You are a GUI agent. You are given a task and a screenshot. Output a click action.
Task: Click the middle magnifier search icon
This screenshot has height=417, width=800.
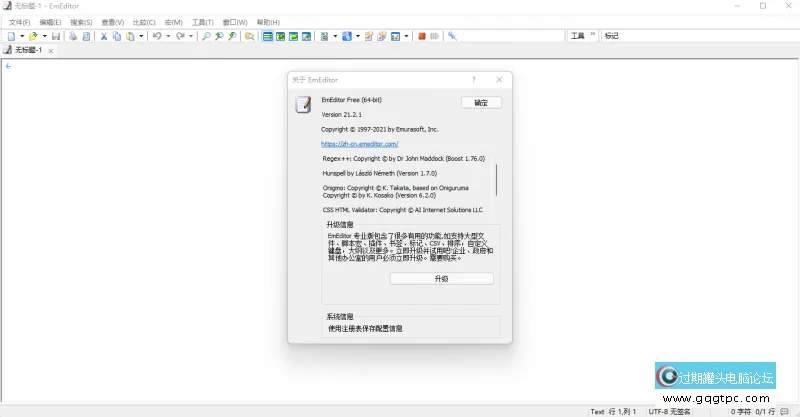219,36
